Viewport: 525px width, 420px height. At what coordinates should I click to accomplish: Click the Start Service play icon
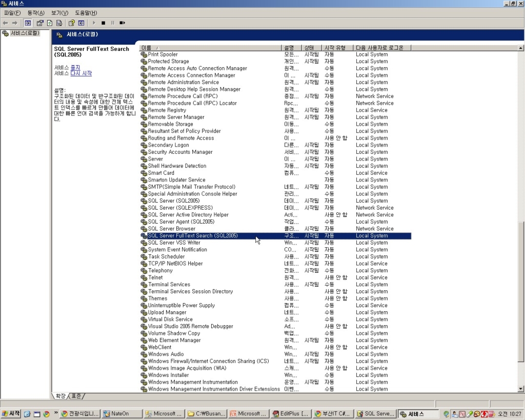click(x=94, y=23)
